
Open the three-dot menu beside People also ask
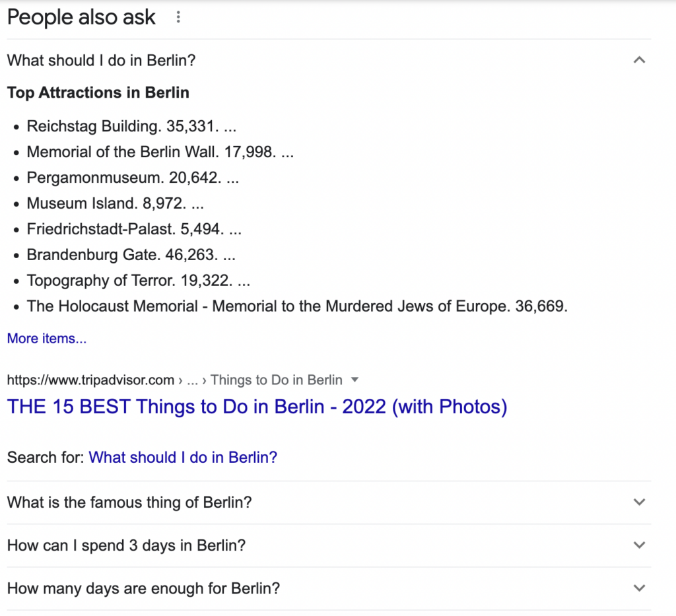(178, 18)
